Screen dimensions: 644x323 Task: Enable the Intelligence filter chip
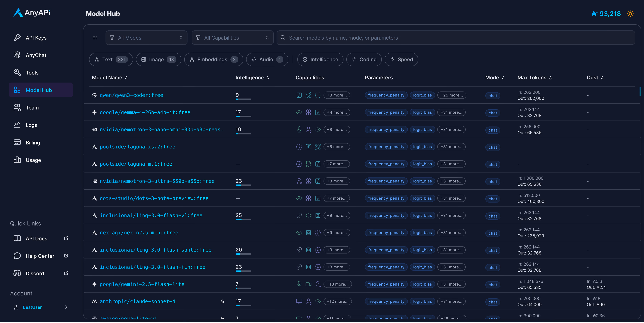pyautogui.click(x=320, y=59)
